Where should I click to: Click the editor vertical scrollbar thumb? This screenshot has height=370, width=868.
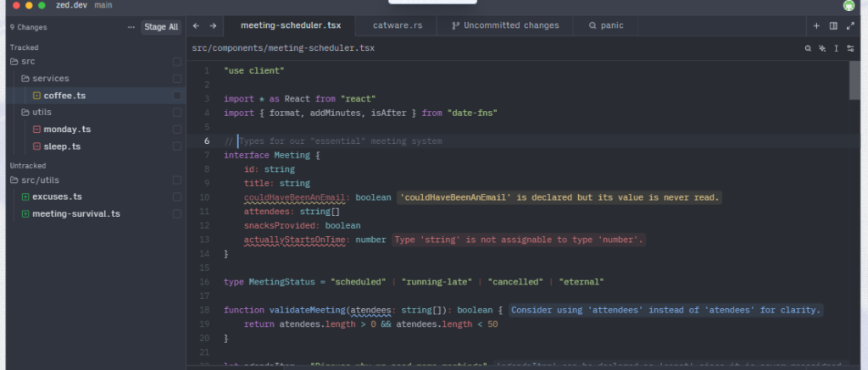(854, 80)
